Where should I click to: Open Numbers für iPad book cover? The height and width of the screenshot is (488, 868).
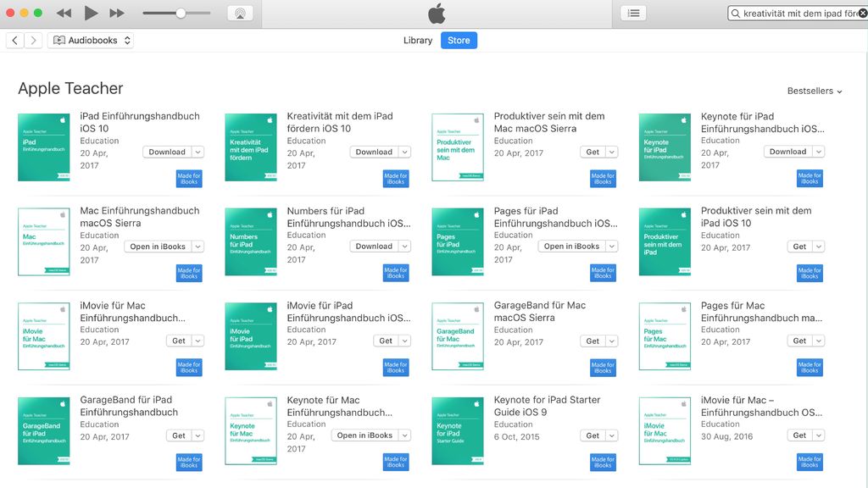251,241
